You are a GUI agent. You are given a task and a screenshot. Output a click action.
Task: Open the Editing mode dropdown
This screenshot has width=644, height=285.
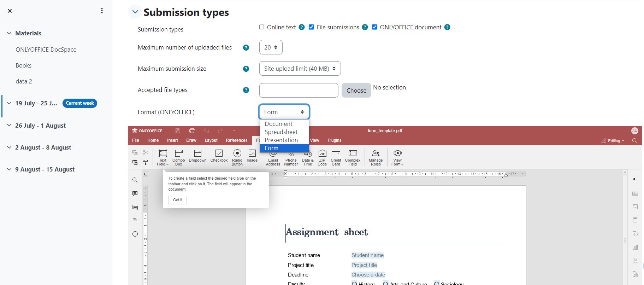point(613,141)
